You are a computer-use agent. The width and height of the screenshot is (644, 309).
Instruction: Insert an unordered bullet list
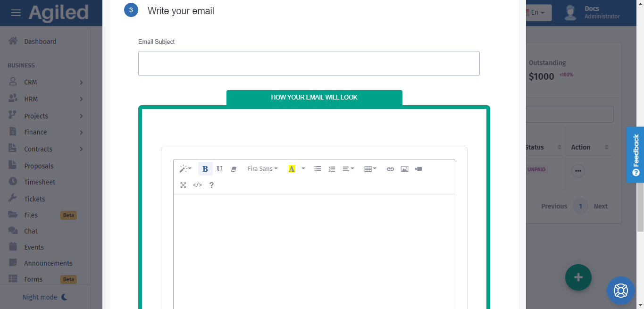coord(318,169)
